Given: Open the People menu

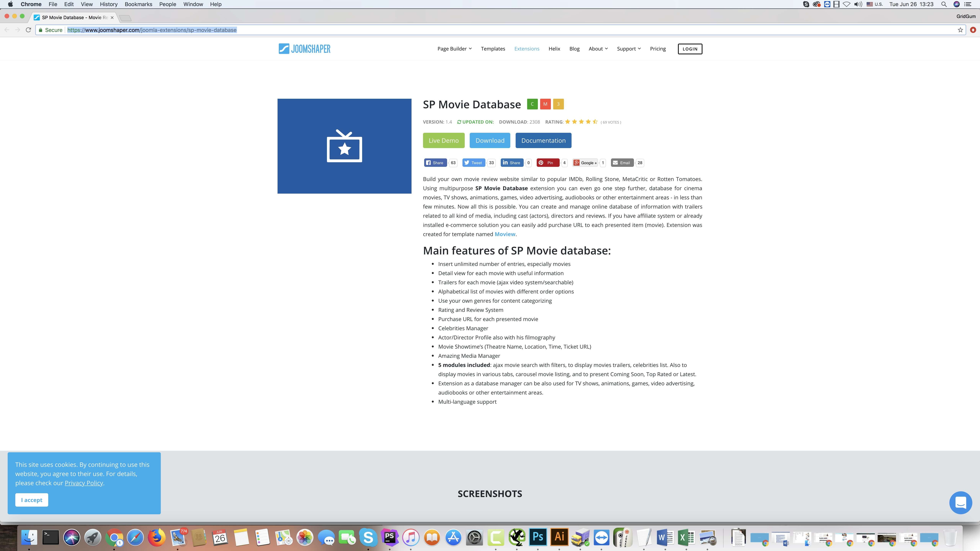Looking at the screenshot, I should point(168,4).
